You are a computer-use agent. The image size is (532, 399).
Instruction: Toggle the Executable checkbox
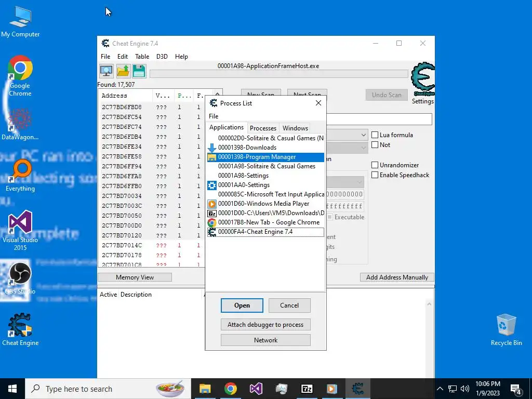coord(330,217)
